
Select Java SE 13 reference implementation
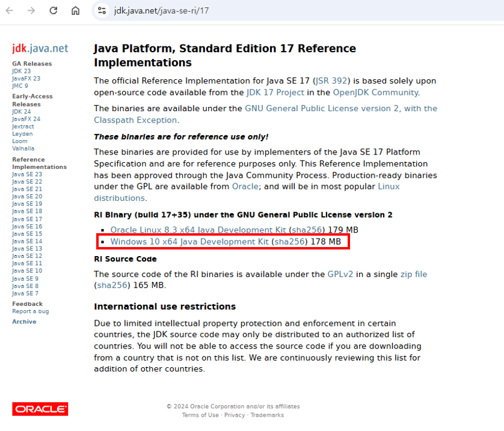tap(27, 249)
